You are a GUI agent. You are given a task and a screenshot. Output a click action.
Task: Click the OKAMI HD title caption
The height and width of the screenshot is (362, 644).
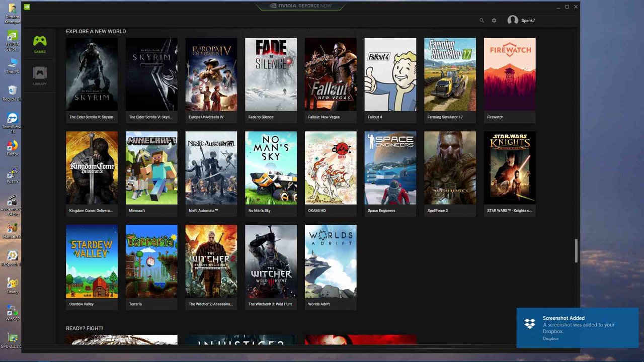(x=317, y=211)
